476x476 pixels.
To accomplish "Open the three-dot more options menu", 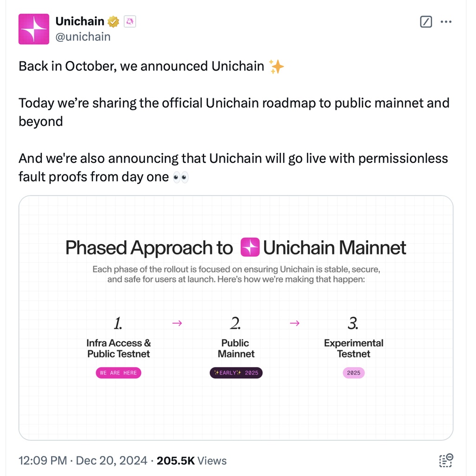I will (x=446, y=22).
